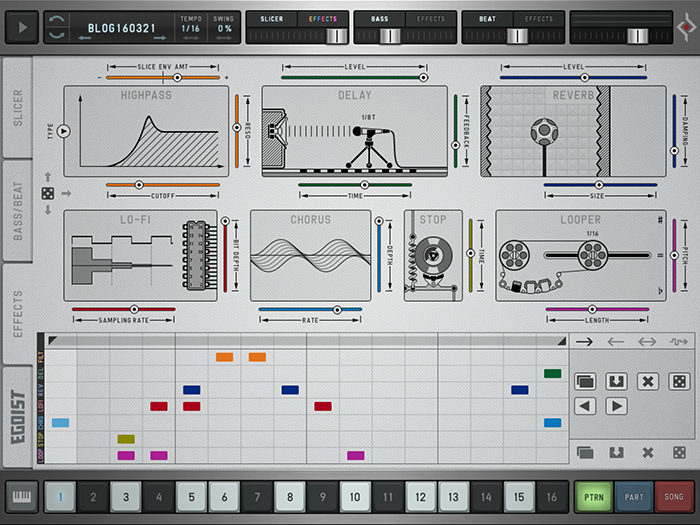Image resolution: width=700 pixels, height=525 pixels.
Task: Switch to SONG mode
Action: (674, 497)
